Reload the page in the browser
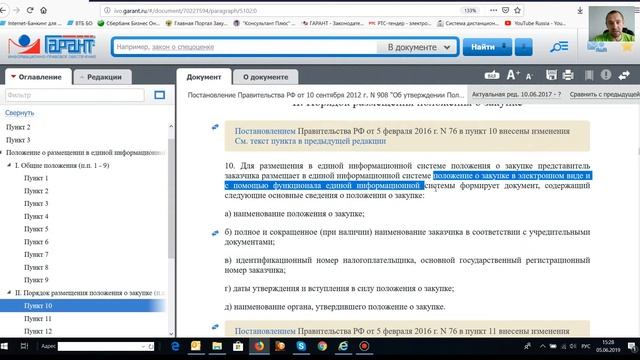Image resolution: width=640 pixels, height=360 pixels. click(30, 10)
